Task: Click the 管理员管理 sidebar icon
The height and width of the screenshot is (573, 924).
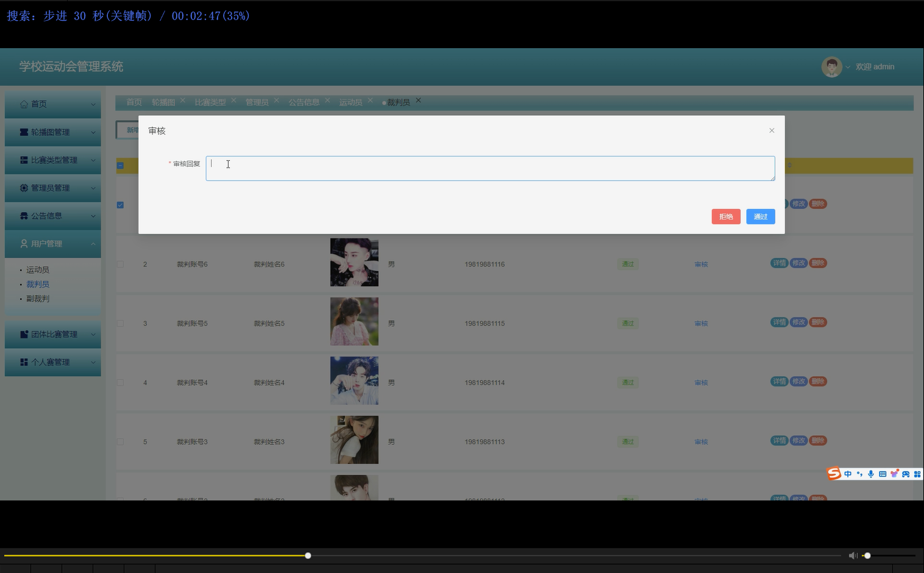Action: [x=24, y=188]
